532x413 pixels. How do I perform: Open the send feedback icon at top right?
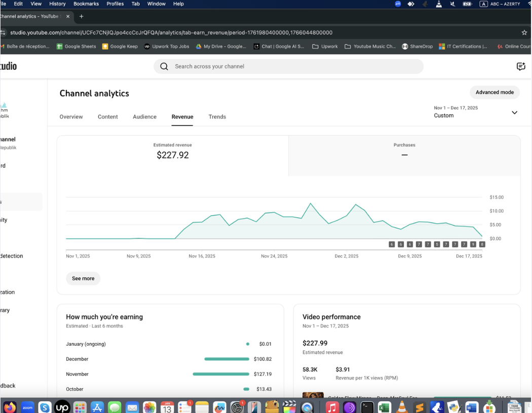point(520,66)
